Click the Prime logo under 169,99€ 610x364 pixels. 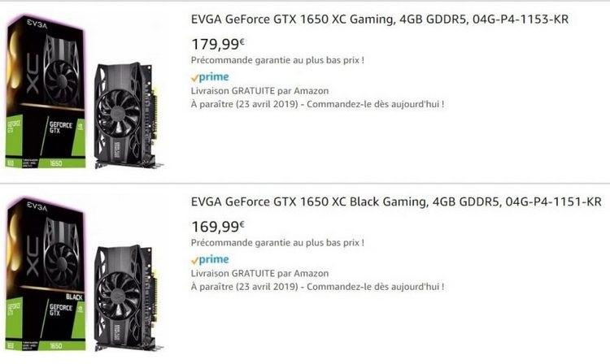(210, 260)
